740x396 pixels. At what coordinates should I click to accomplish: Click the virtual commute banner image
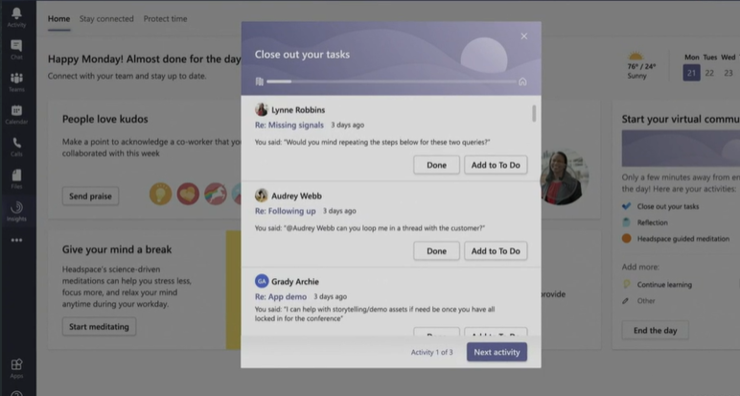coord(681,148)
